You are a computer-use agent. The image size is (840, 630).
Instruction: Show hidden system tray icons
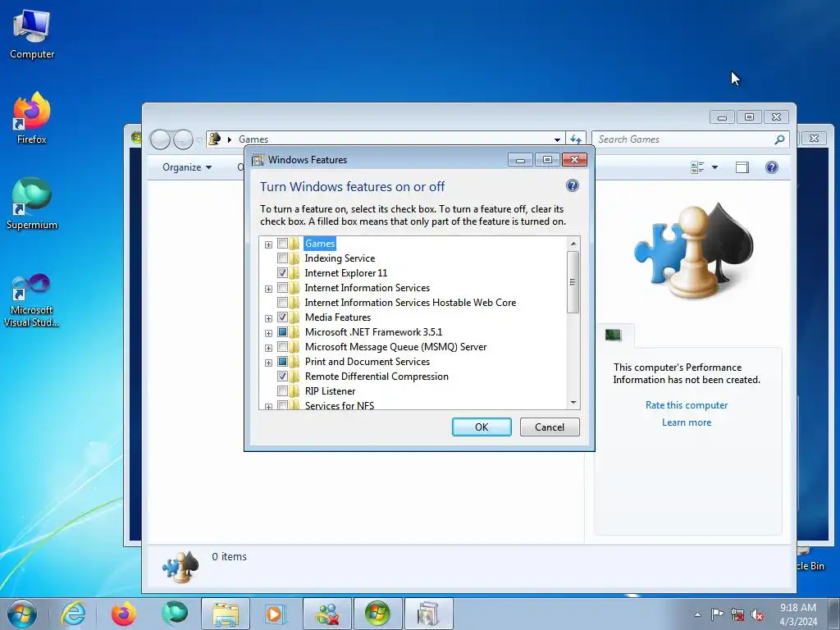[697, 614]
